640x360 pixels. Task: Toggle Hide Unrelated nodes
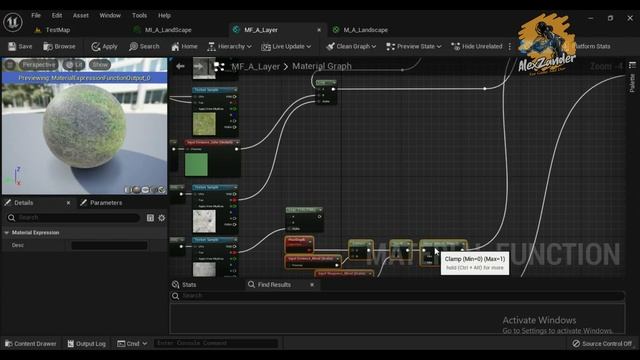click(x=477, y=47)
